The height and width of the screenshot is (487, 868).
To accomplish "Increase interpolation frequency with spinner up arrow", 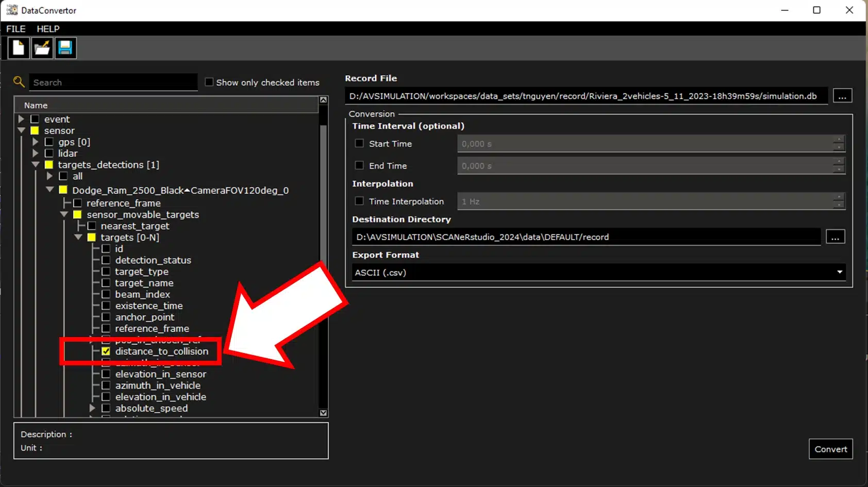I will tap(839, 197).
